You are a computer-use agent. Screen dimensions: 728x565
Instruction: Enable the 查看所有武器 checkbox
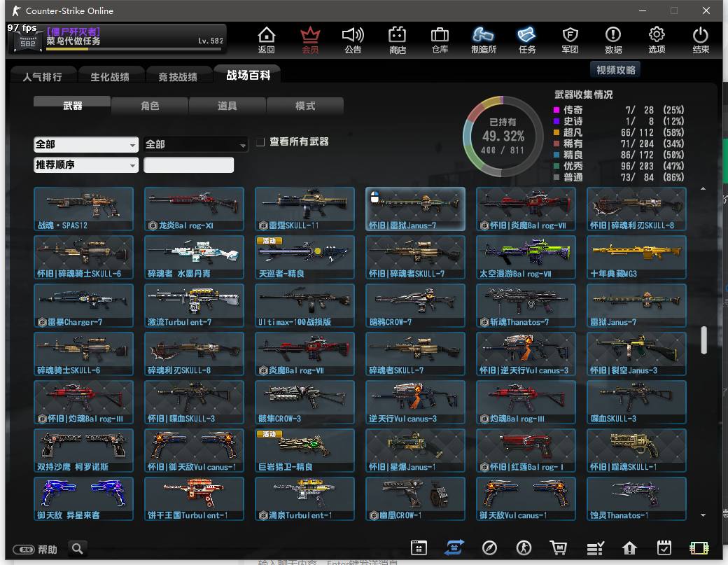click(261, 141)
